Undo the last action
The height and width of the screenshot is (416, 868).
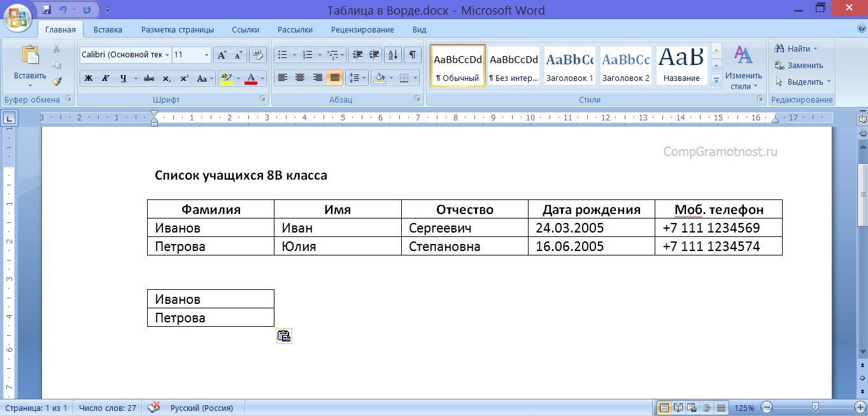tap(63, 10)
